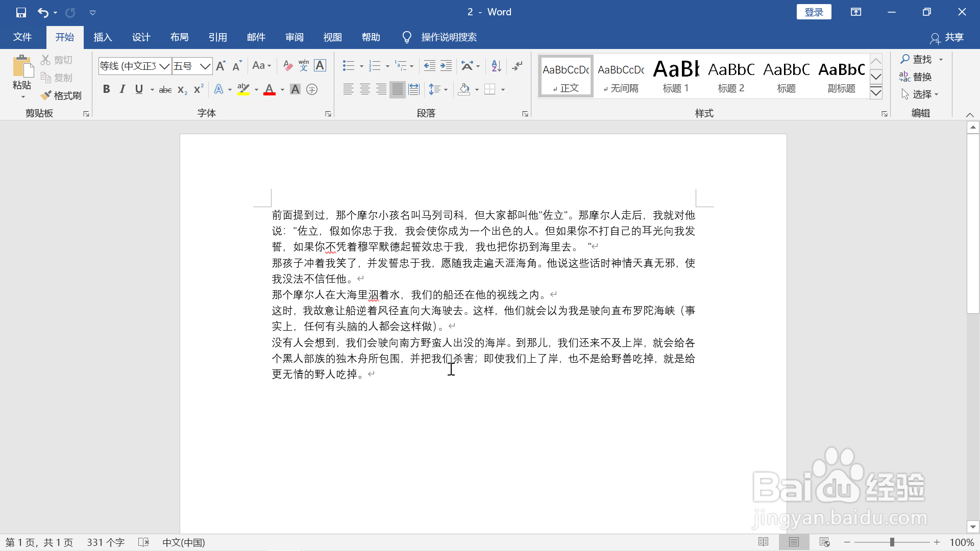Click the Save icon in quick access toolbar
The height and width of the screenshot is (551, 980).
pos(21,12)
